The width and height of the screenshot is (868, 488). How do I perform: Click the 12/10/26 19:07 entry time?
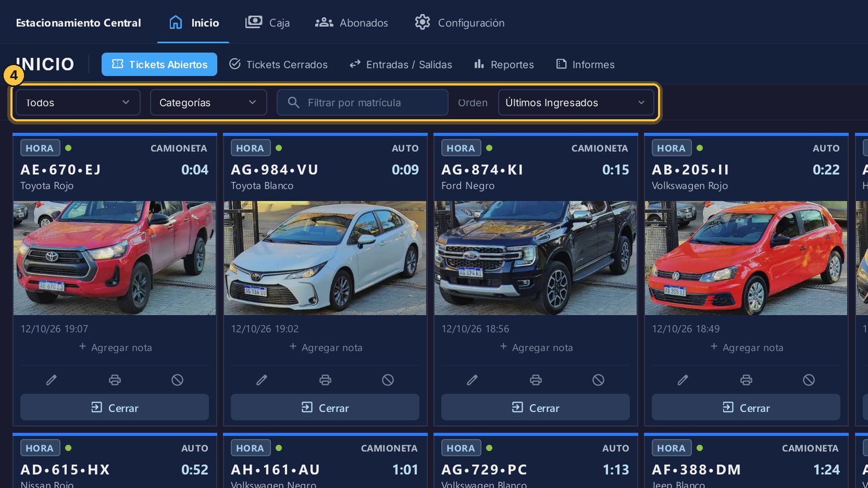pos(54,329)
